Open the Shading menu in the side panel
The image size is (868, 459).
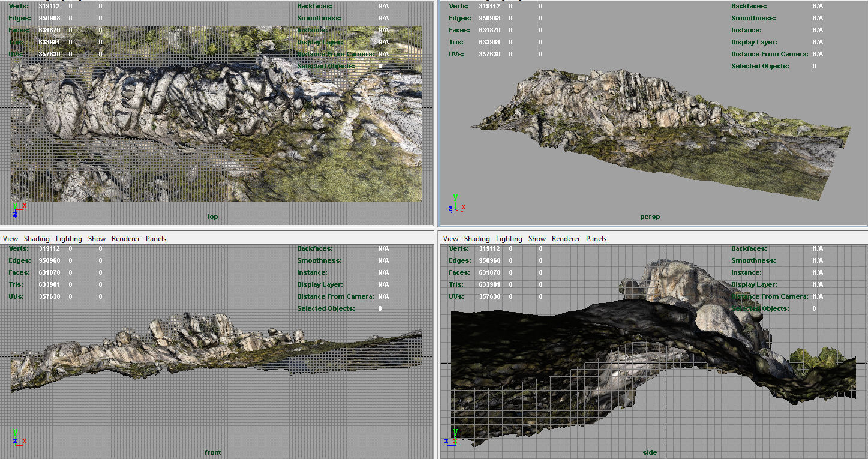tap(477, 239)
